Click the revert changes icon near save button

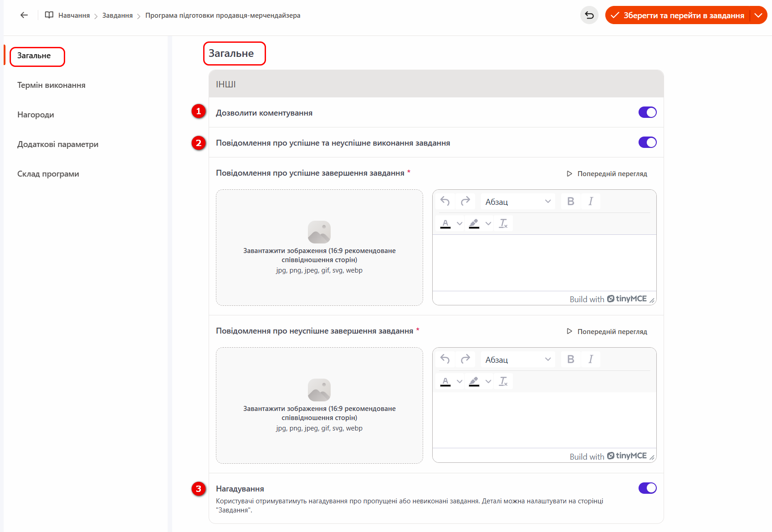coord(589,15)
